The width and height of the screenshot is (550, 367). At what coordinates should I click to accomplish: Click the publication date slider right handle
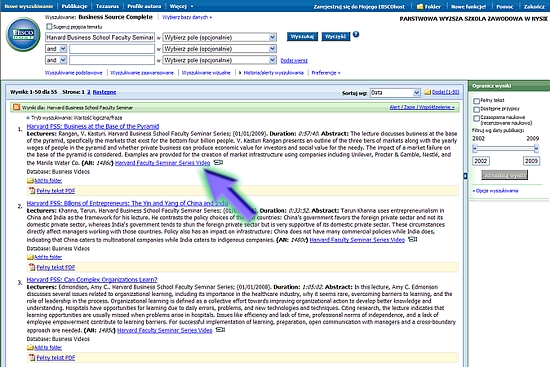[x=536, y=149]
